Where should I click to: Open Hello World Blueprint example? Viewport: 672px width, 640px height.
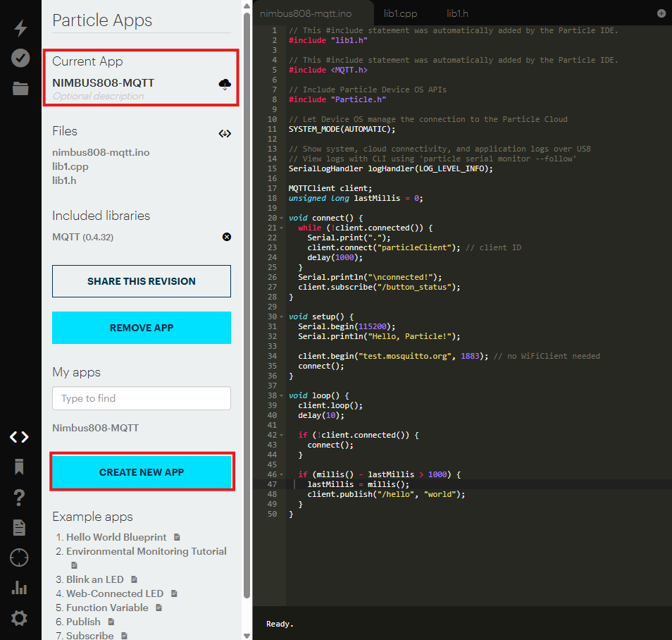click(x=116, y=537)
